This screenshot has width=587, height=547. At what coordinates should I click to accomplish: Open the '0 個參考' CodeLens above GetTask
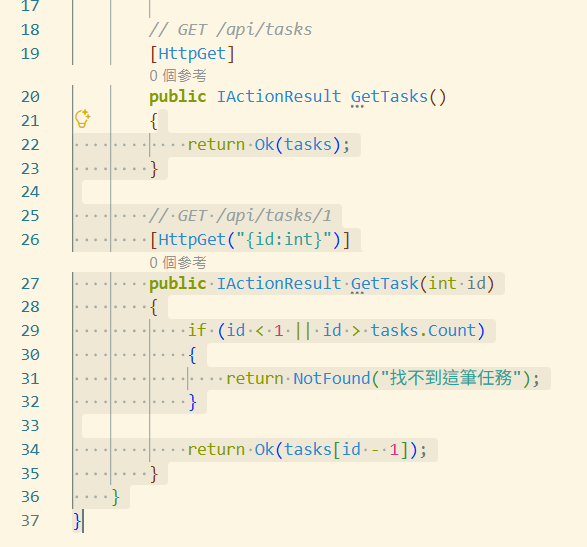click(x=178, y=263)
